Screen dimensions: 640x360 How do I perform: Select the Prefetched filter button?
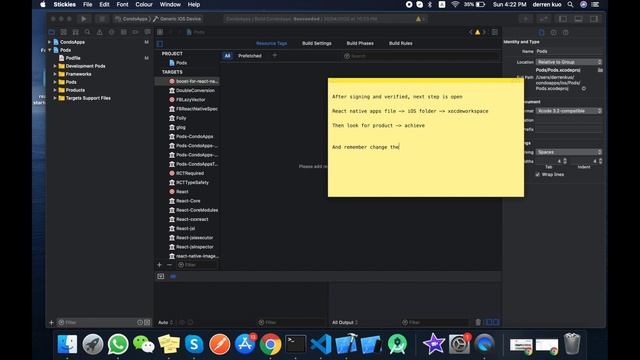[x=250, y=56]
